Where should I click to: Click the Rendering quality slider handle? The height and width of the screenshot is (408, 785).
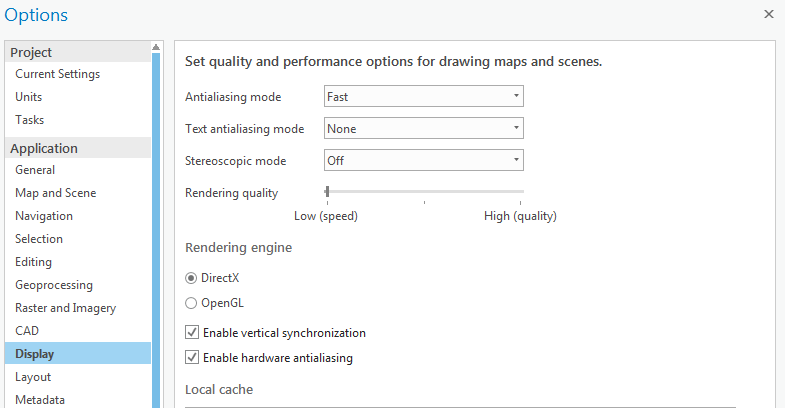327,191
